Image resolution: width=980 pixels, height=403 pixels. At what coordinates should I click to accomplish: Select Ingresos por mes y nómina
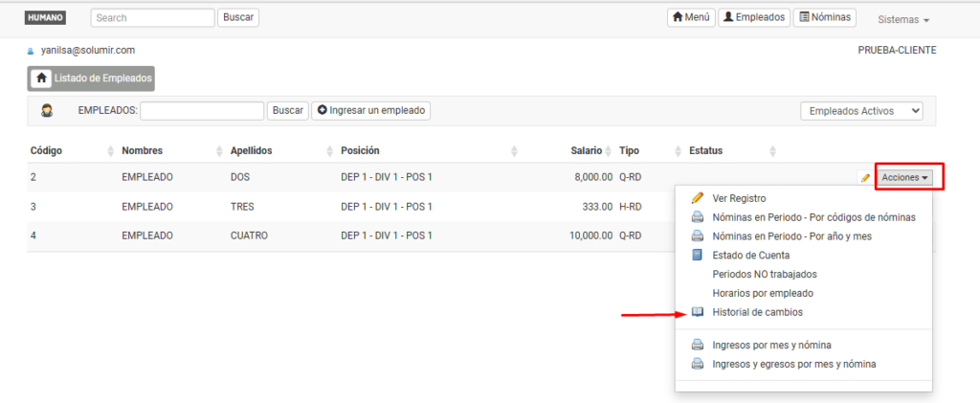(x=771, y=345)
